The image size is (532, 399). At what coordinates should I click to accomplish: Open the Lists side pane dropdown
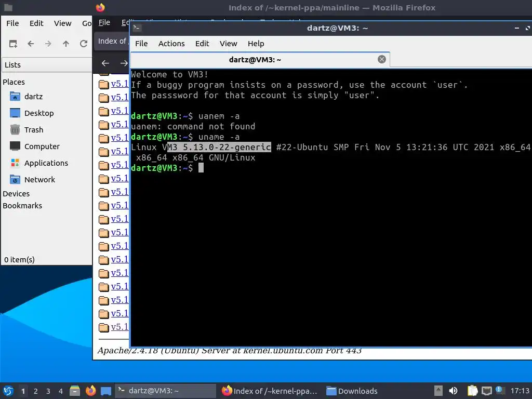[47, 65]
